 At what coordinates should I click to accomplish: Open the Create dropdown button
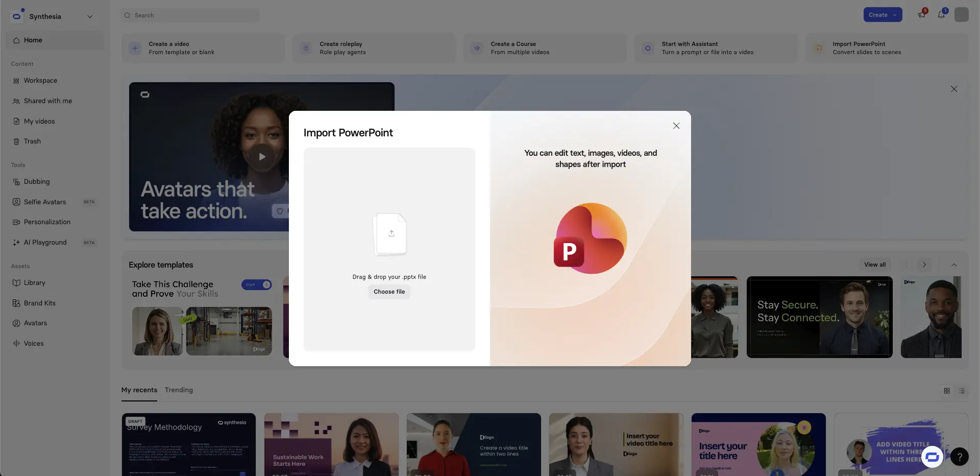(883, 15)
